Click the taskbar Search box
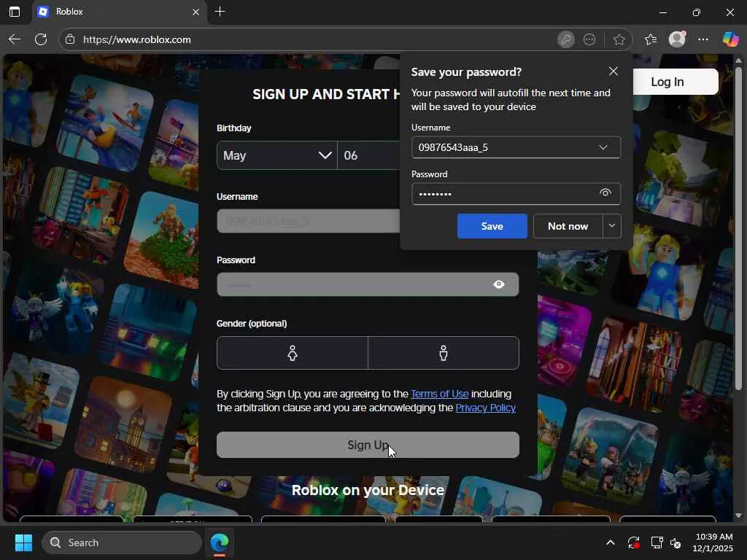Viewport: 747px width, 560px height. pyautogui.click(x=122, y=542)
